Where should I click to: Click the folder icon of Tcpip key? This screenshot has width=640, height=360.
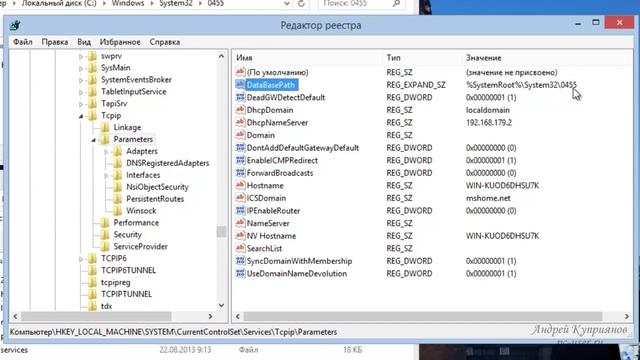[93, 116]
